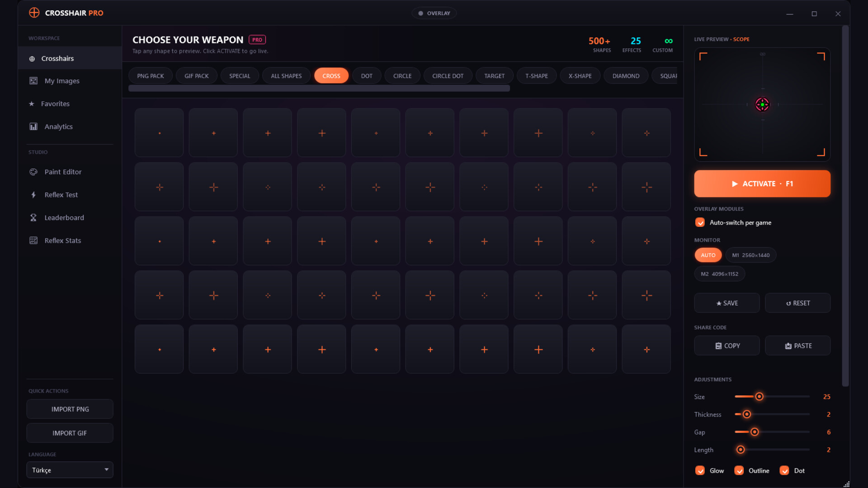Click RESET to restore defaults
The height and width of the screenshot is (488, 868).
tap(798, 303)
